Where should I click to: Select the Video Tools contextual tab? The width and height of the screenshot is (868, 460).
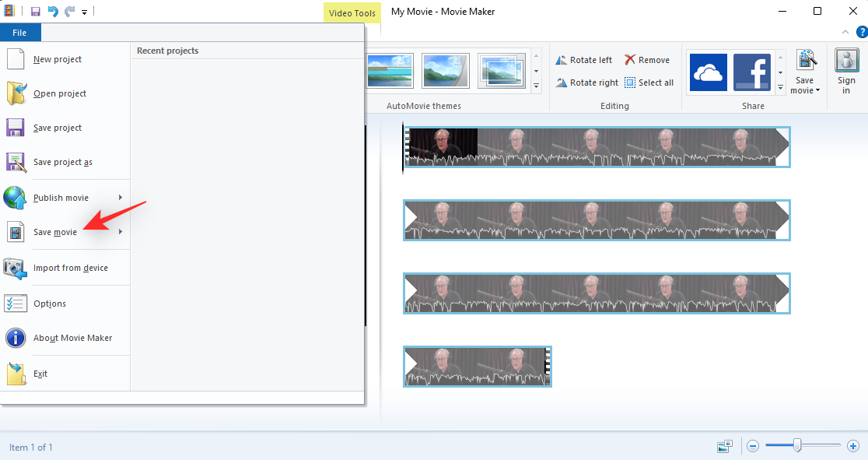[x=352, y=12]
